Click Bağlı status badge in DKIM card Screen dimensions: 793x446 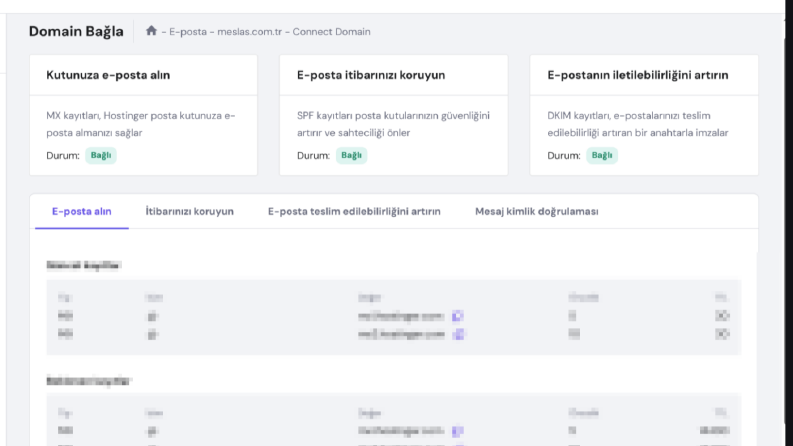pos(602,155)
